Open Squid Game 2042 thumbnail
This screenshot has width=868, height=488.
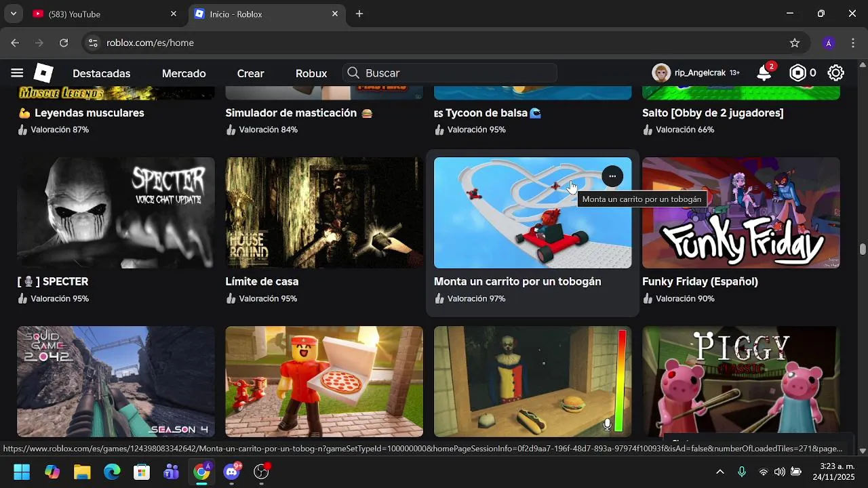point(116,382)
